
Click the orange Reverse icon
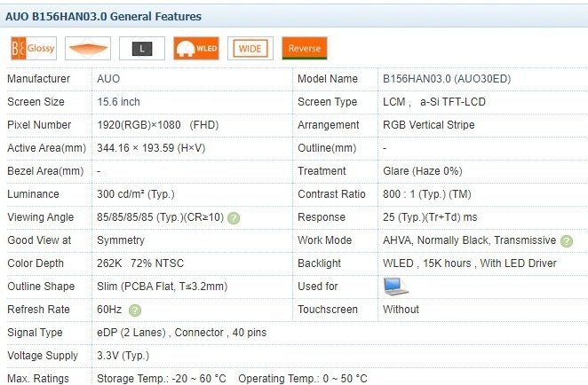pyautogui.click(x=305, y=48)
